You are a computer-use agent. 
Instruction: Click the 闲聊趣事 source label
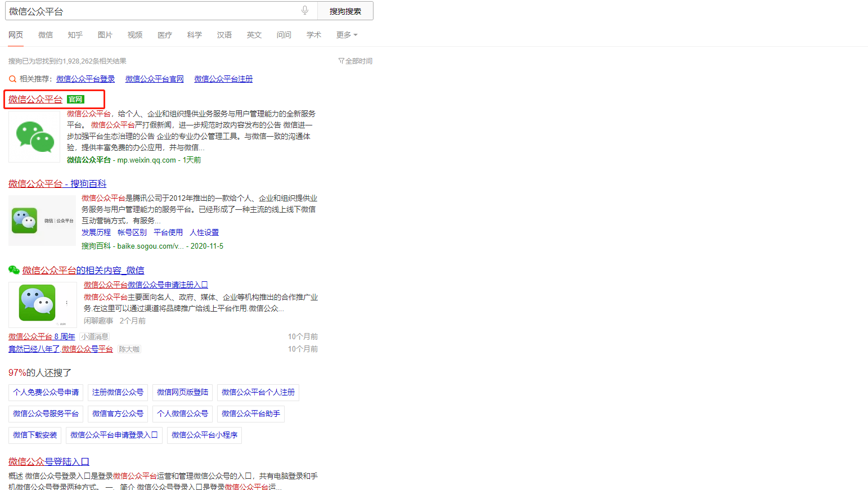tap(98, 321)
